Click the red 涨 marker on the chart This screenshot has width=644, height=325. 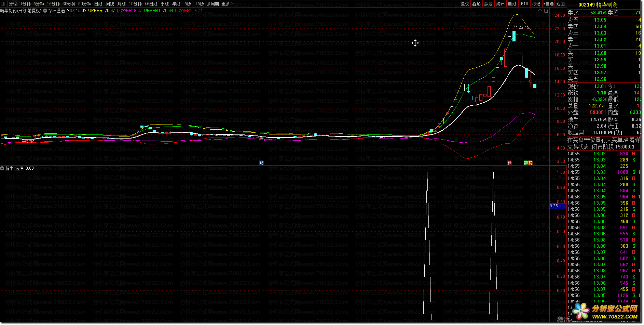[x=509, y=163]
